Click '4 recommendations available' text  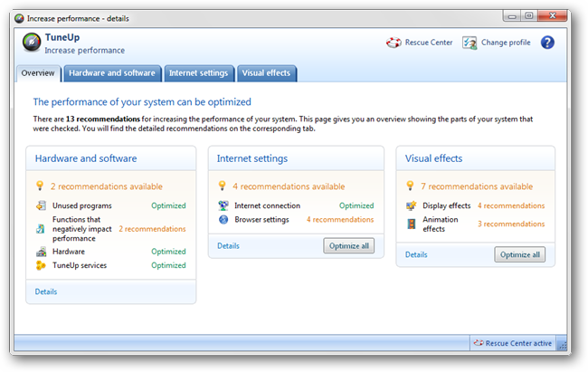[x=289, y=186]
